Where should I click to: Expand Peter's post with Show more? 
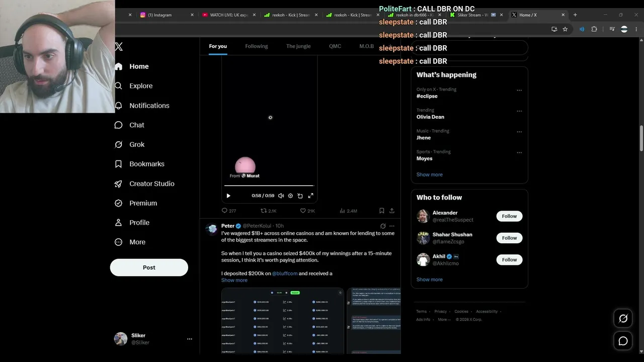coord(234,280)
